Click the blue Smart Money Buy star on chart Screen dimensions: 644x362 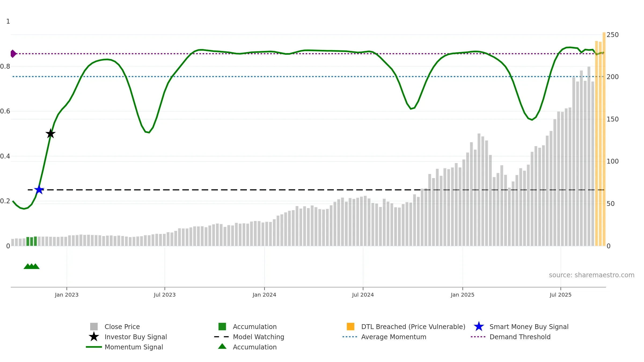(x=39, y=190)
